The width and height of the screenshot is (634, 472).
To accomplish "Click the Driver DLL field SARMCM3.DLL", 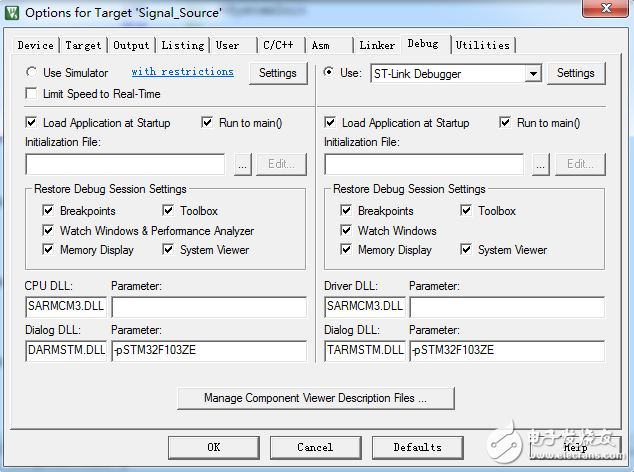I will point(365,307).
